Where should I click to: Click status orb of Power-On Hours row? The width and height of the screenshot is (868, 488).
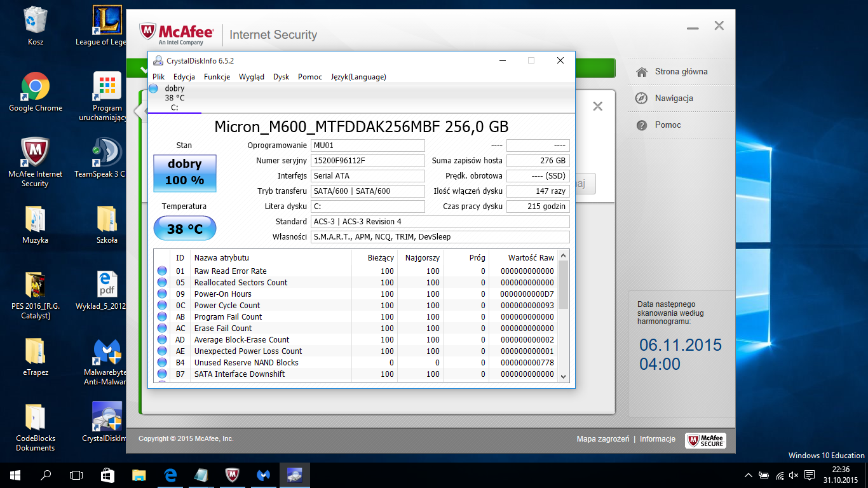(x=162, y=294)
